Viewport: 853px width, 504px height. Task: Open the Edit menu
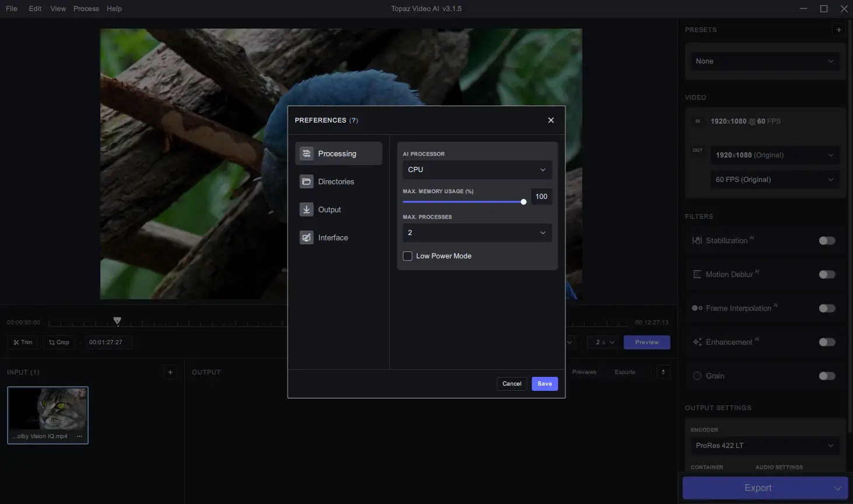[x=35, y=9]
